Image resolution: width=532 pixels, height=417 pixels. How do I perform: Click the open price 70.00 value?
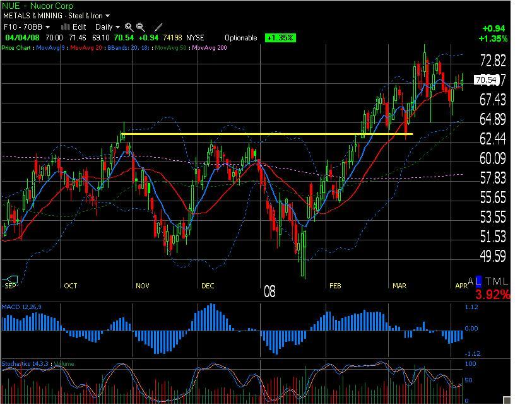54,38
